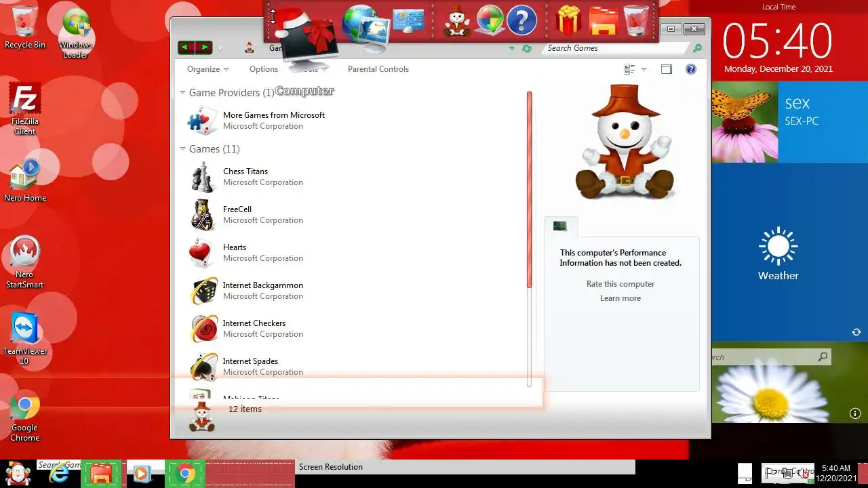
Task: Collapse the Game Providers (1) group
Action: [182, 92]
